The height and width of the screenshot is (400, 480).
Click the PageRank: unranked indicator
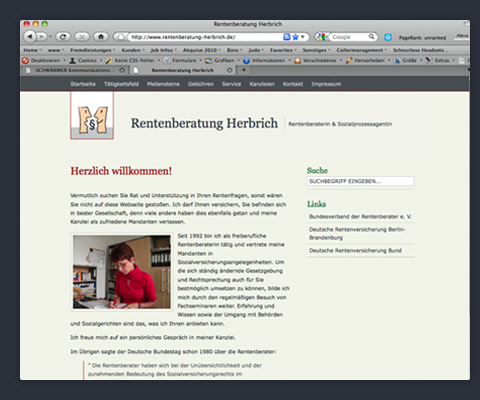(422, 37)
